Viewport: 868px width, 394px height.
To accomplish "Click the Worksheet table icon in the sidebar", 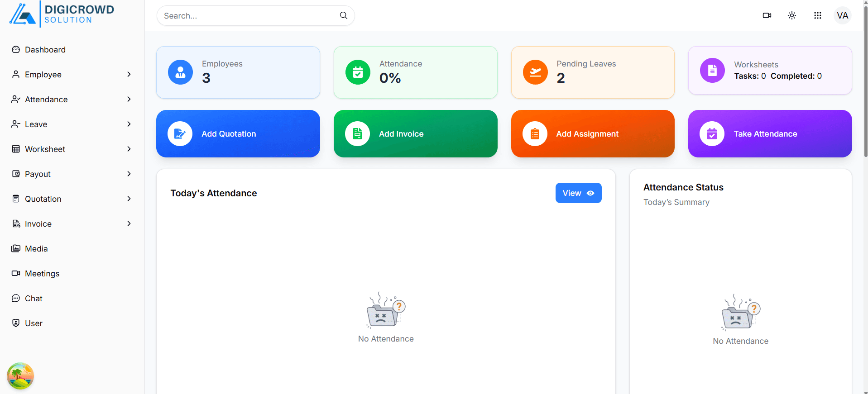I will pos(16,149).
